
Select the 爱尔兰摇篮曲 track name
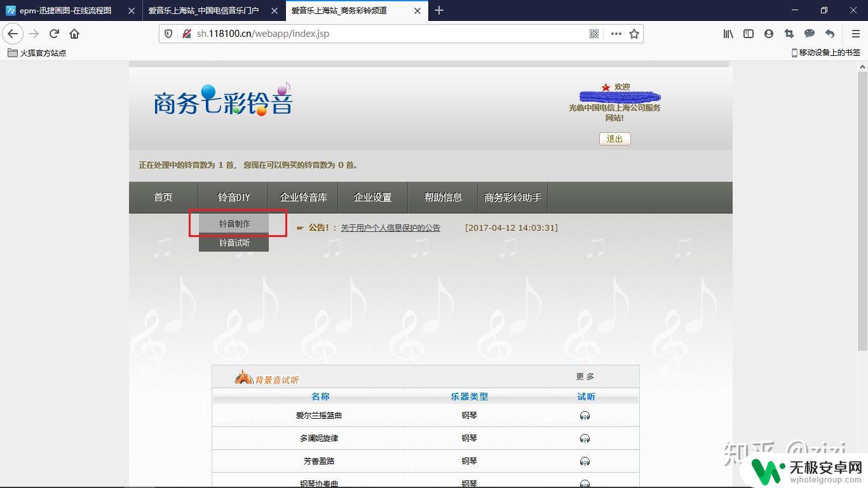point(319,416)
